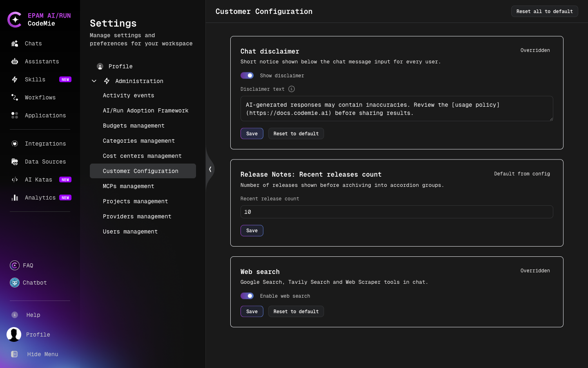This screenshot has width=588, height=368.
Task: Click the Customer Configuration page title
Action: click(x=264, y=11)
